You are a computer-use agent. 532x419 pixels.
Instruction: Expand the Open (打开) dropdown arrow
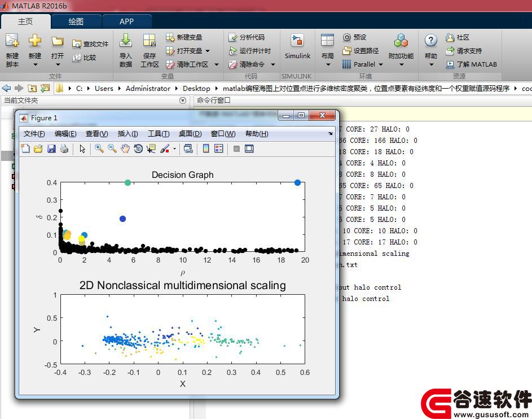(58, 64)
